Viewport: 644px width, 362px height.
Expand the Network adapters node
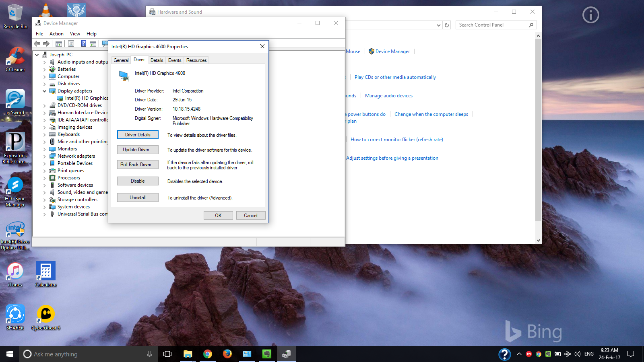[x=44, y=156]
